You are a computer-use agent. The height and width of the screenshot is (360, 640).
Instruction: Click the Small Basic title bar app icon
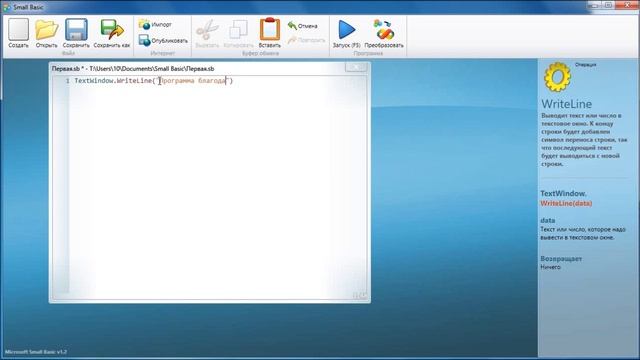[x=7, y=7]
